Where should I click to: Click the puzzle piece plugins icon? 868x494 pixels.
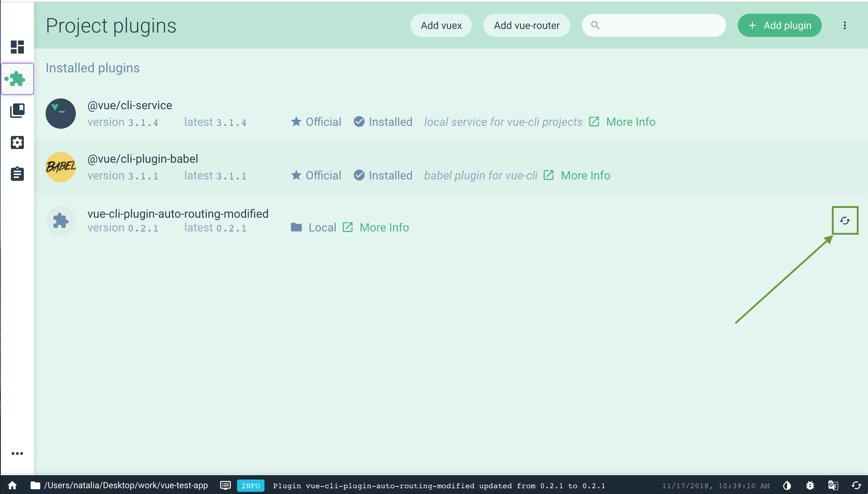[x=17, y=78]
